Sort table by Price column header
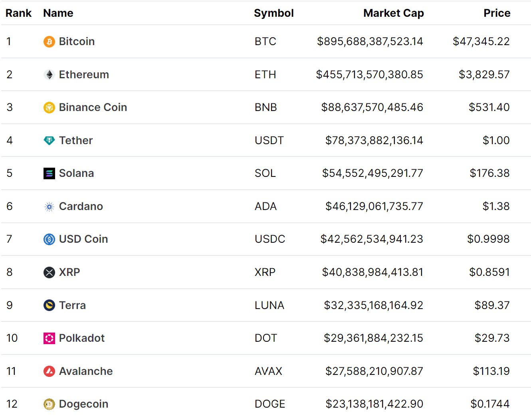531x420 pixels. (x=497, y=13)
